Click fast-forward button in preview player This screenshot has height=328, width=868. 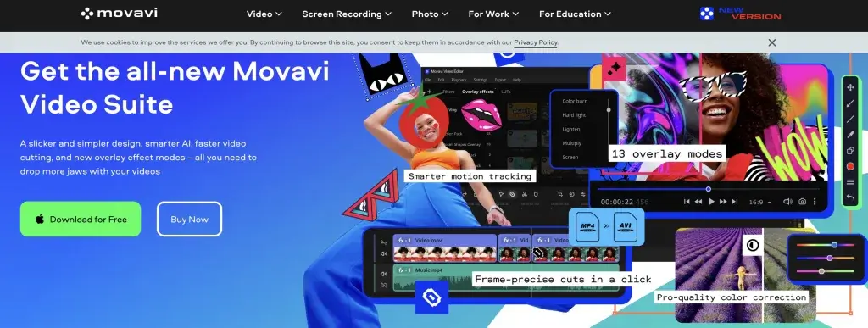[x=723, y=202]
